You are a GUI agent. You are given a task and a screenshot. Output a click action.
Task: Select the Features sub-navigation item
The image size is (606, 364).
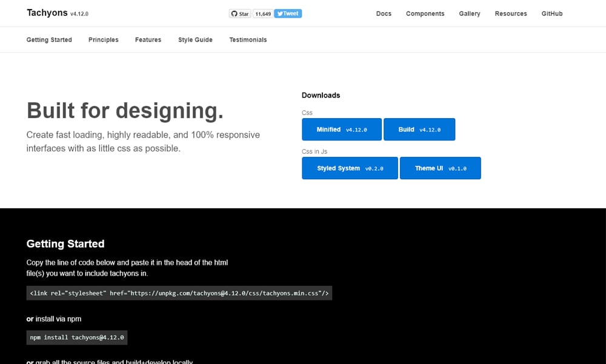[x=148, y=40]
